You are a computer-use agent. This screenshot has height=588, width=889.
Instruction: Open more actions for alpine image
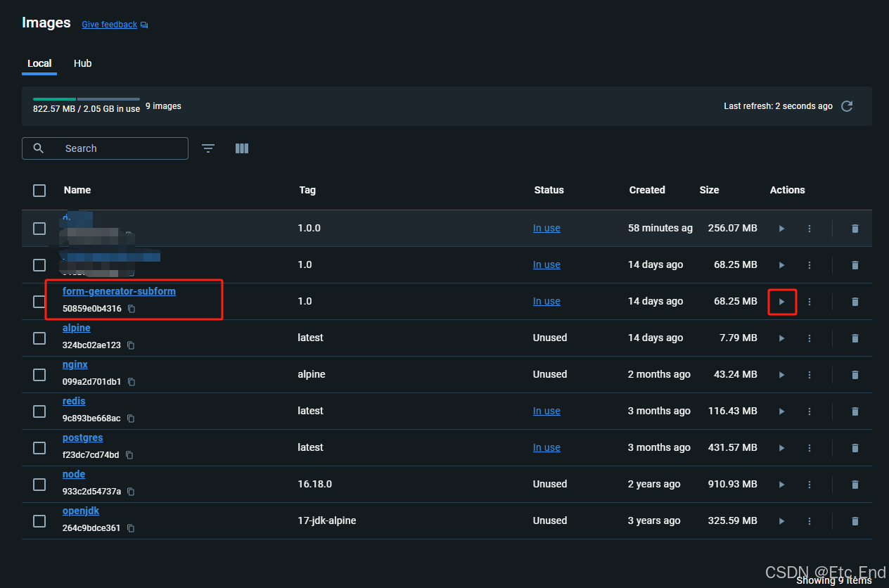pos(810,338)
